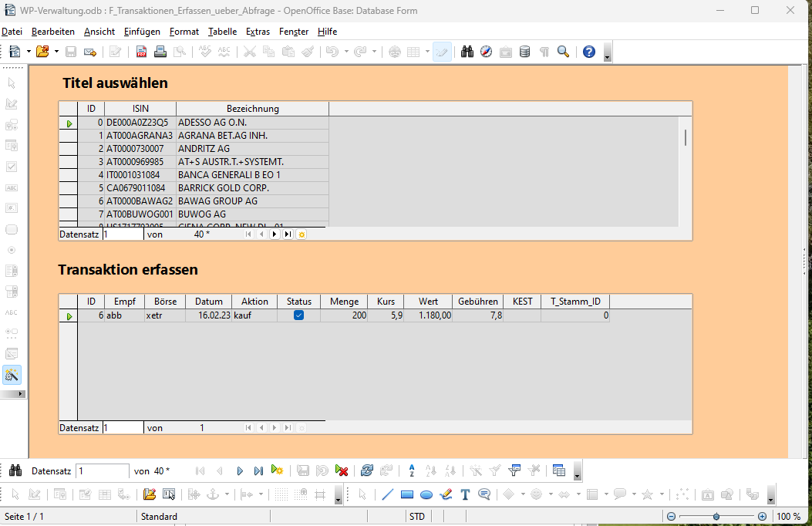This screenshot has height=526, width=812.
Task: Expand the Undo history dropdown arrow
Action: coord(346,52)
